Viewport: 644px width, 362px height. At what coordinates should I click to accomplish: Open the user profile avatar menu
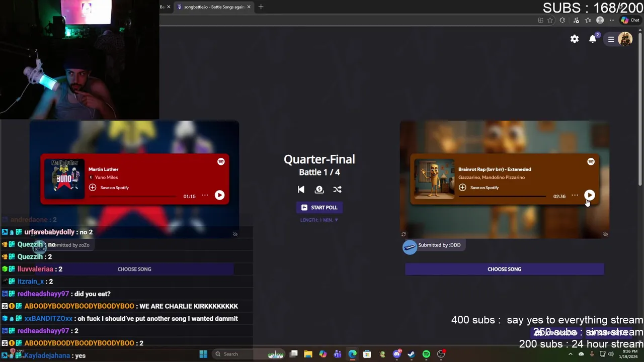pyautogui.click(x=625, y=39)
